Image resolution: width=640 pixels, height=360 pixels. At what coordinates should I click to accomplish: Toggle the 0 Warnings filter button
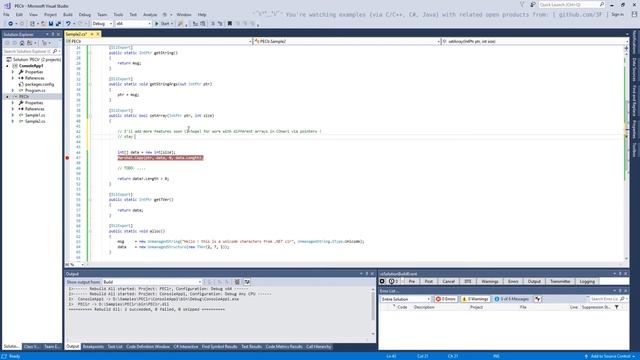coord(475,299)
